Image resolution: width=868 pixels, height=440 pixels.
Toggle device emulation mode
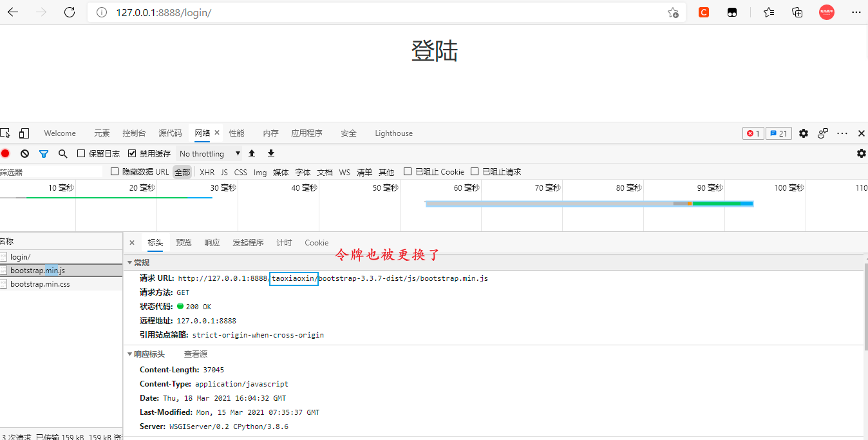click(x=24, y=133)
